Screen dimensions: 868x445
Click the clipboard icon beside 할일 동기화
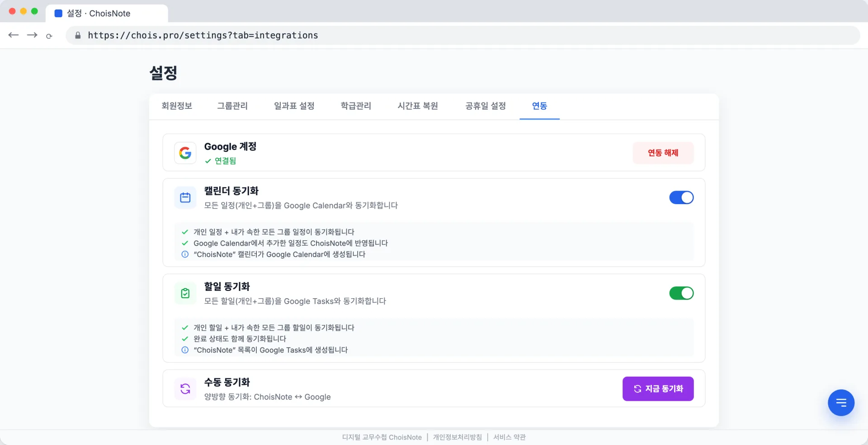(185, 293)
